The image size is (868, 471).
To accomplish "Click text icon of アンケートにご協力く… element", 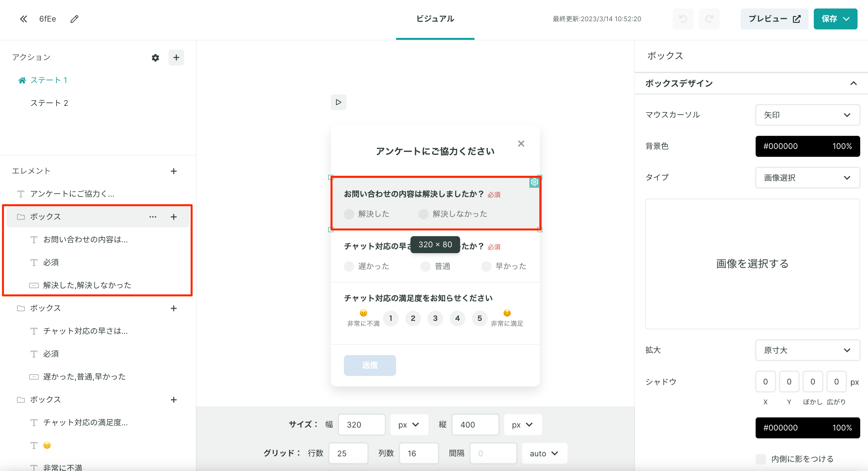I will [x=21, y=194].
